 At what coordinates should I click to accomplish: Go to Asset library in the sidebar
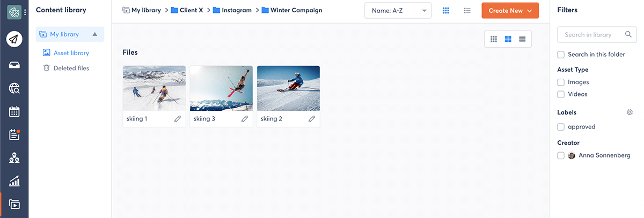pos(71,53)
